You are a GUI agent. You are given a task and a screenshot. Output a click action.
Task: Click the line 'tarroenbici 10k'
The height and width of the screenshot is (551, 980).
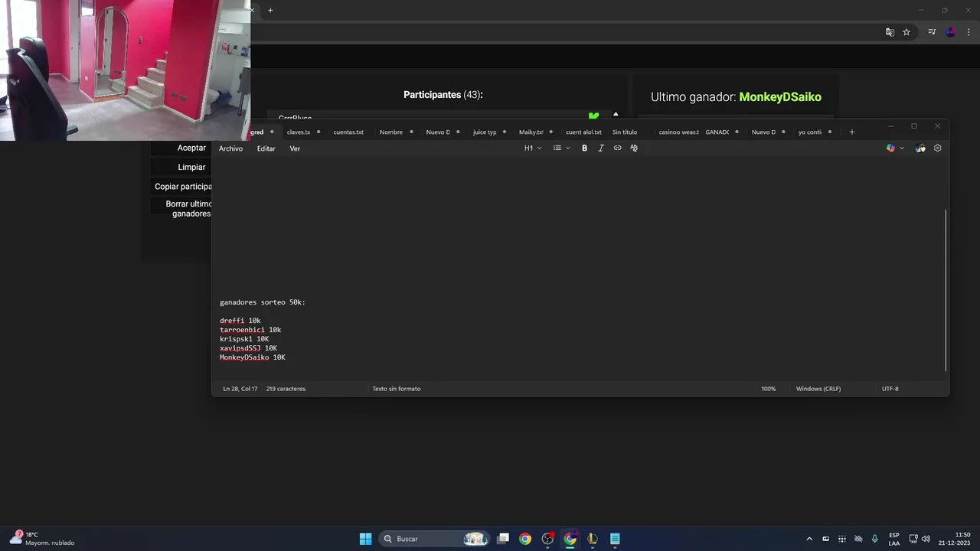click(250, 330)
